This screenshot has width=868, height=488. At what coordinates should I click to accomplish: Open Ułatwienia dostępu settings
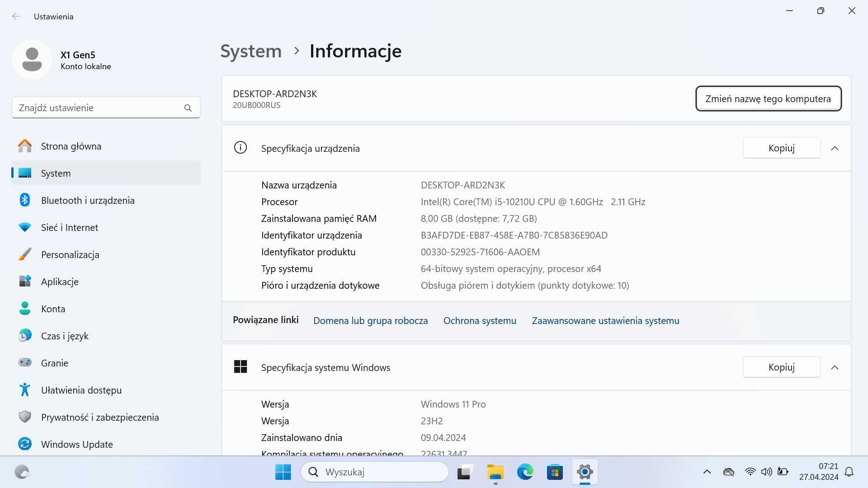(81, 389)
